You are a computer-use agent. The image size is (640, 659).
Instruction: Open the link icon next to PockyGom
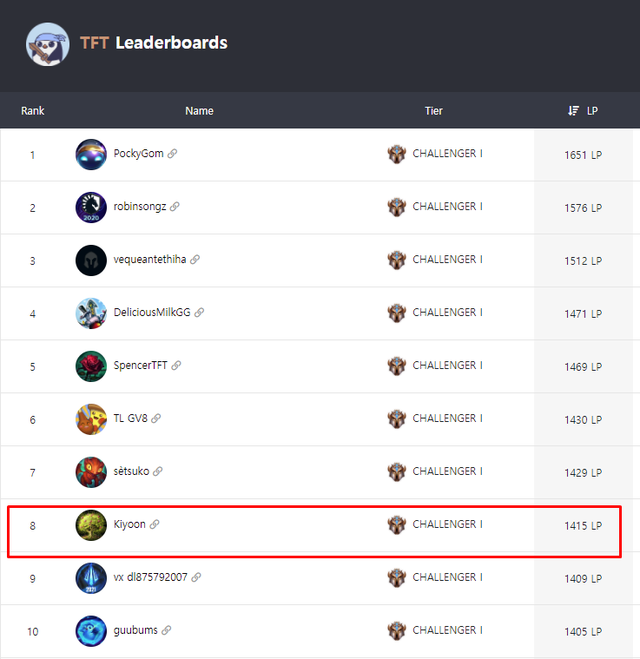coord(172,154)
